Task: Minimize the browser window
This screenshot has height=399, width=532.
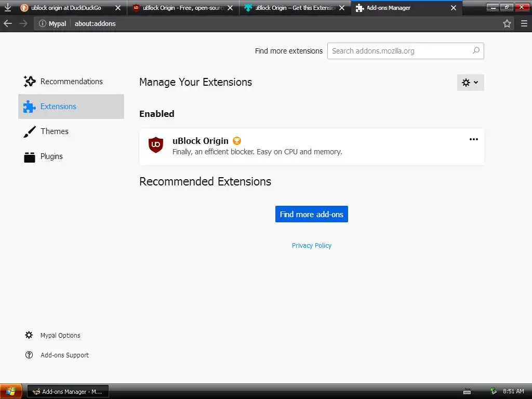Action: (493, 7)
